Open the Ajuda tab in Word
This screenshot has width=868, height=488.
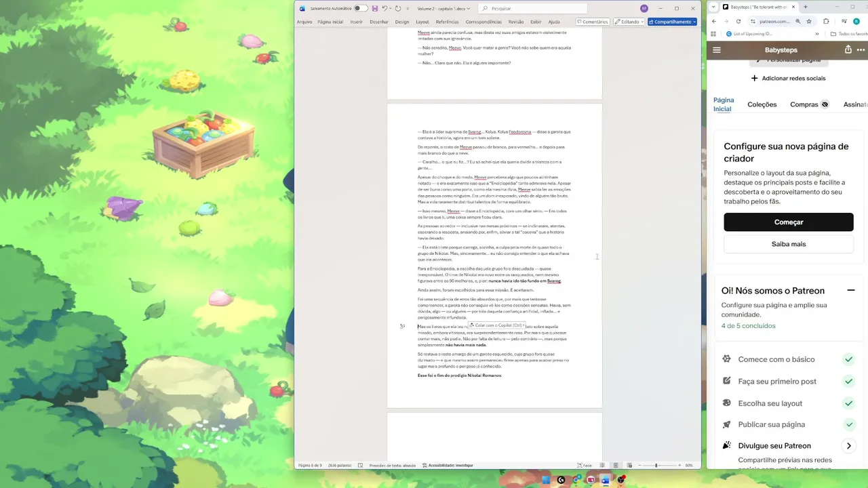point(554,22)
